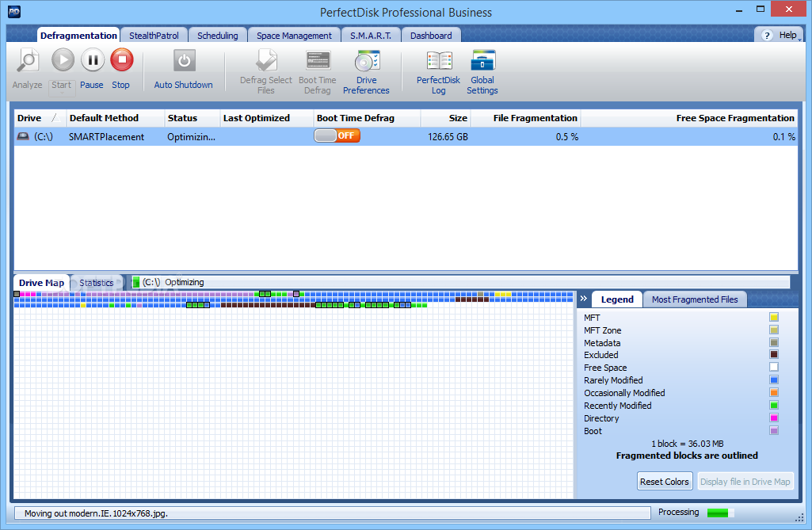Click the Boot Time Defrag icon
The height and width of the screenshot is (530, 812).
[318, 61]
